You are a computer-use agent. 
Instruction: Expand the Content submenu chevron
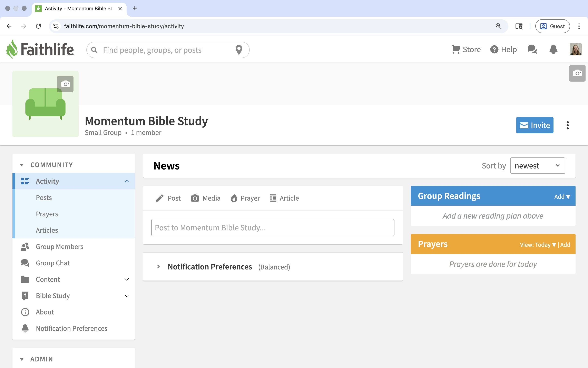pyautogui.click(x=127, y=279)
